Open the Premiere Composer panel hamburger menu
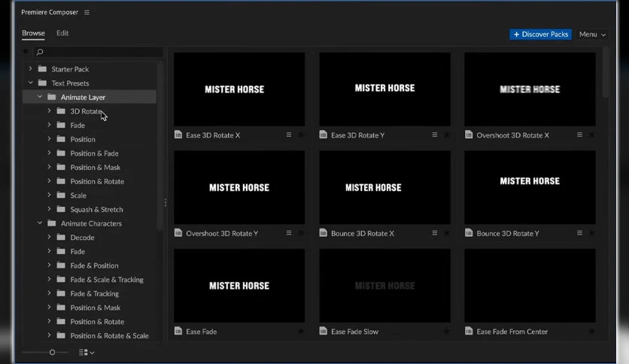The image size is (629, 364). click(x=87, y=13)
